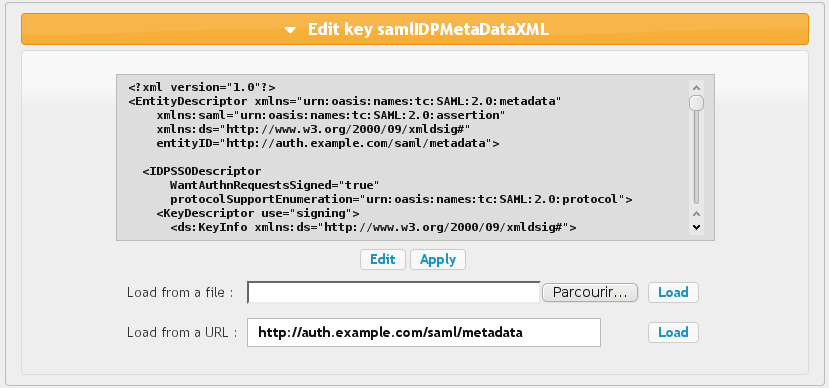Collapse the panel using the header triangle icon
829x388 pixels.
pyautogui.click(x=290, y=30)
